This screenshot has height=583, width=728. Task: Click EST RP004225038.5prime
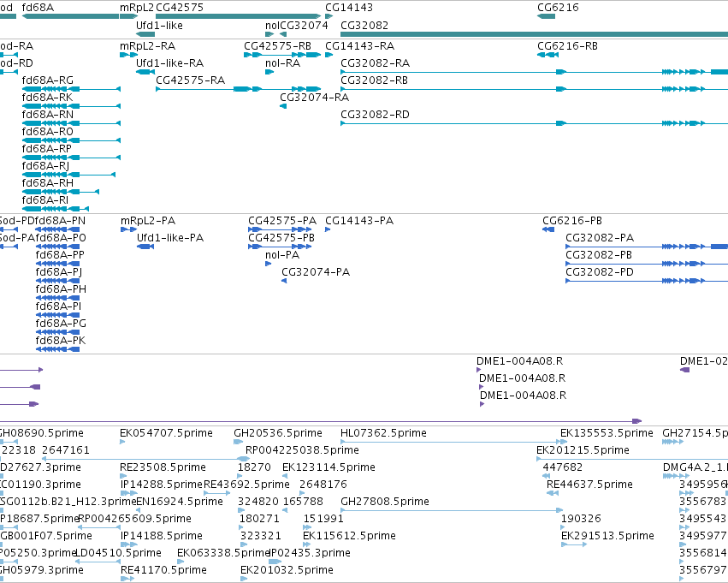[302, 450]
